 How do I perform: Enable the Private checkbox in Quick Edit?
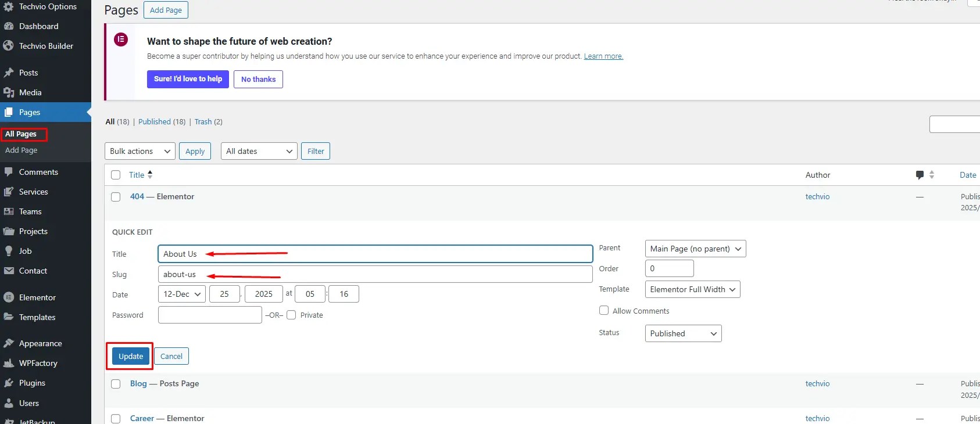point(291,315)
